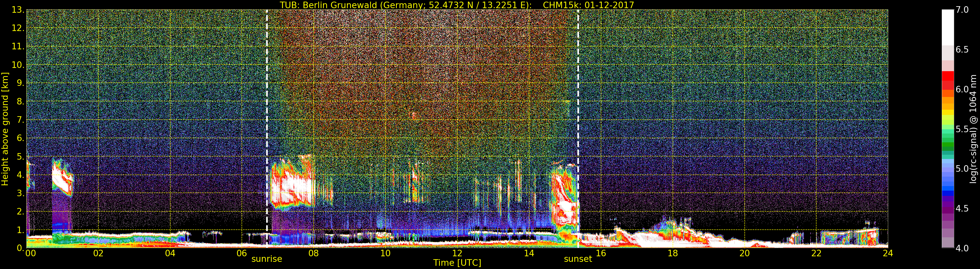The height and width of the screenshot is (269, 980).
Task: Click time-axis tick label '24'
Action: coord(888,253)
